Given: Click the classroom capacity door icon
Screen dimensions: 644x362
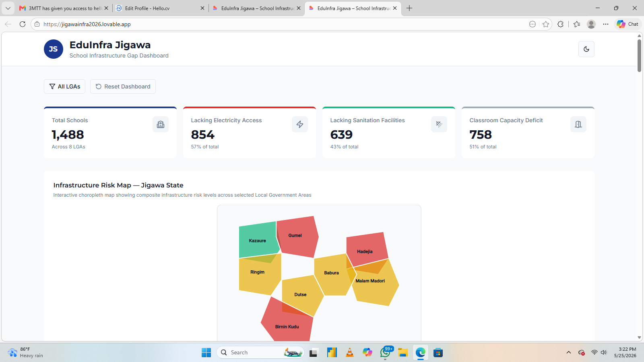Looking at the screenshot, I should pos(578,124).
